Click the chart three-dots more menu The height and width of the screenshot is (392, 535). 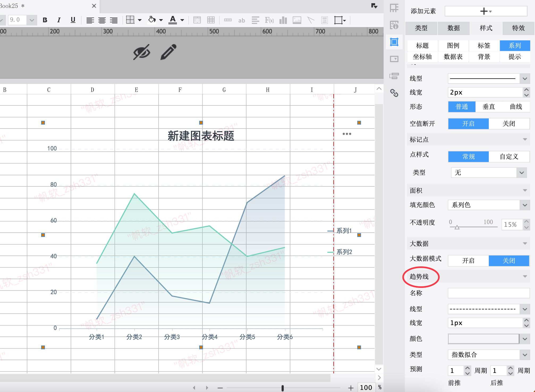[x=347, y=134]
